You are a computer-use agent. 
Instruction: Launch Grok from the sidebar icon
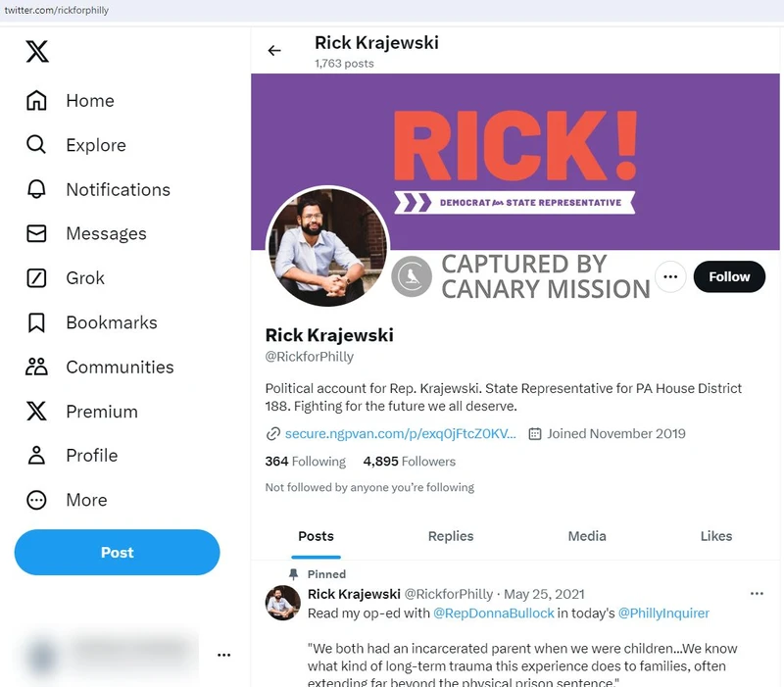point(36,277)
